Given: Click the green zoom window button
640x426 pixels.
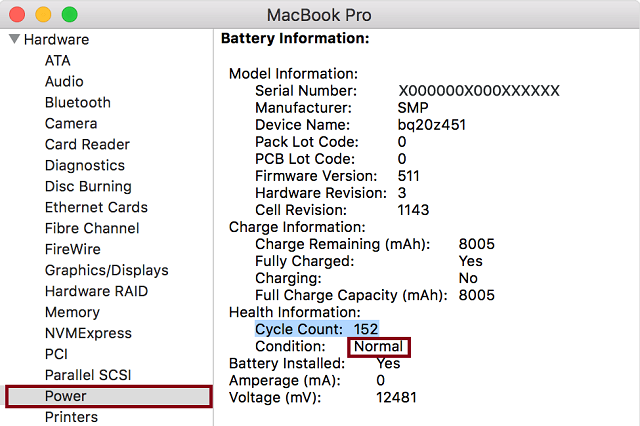Looking at the screenshot, I should 69,15.
